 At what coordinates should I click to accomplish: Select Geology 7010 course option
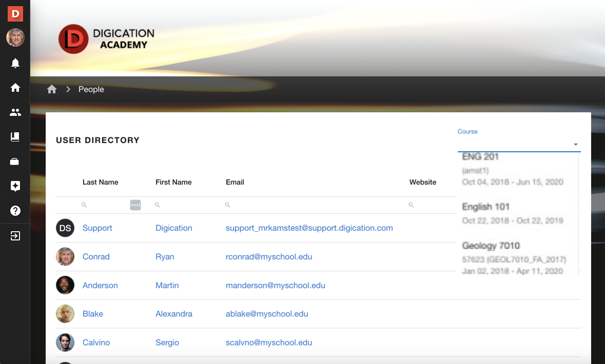coord(517,258)
